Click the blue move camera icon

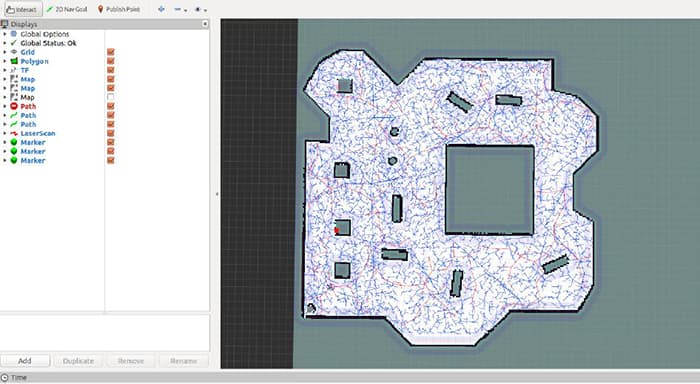click(x=161, y=9)
